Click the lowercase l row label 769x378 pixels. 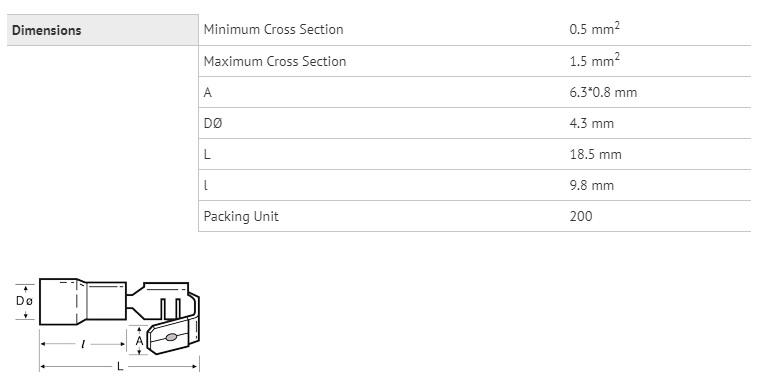coord(205,185)
